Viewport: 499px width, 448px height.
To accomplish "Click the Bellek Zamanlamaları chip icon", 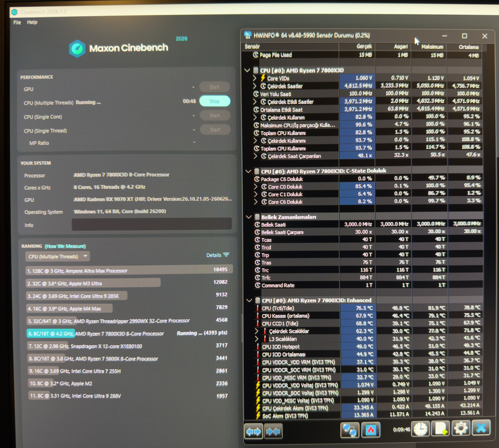I will 257,217.
